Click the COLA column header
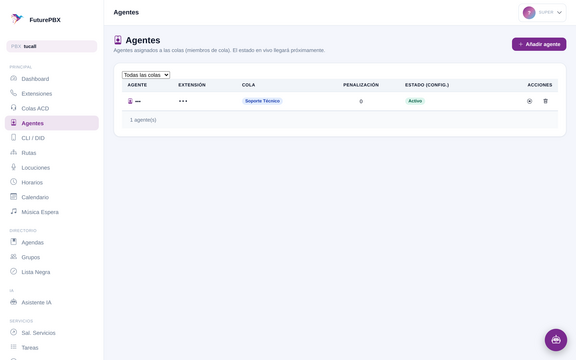This screenshot has height=360, width=576. (x=248, y=85)
